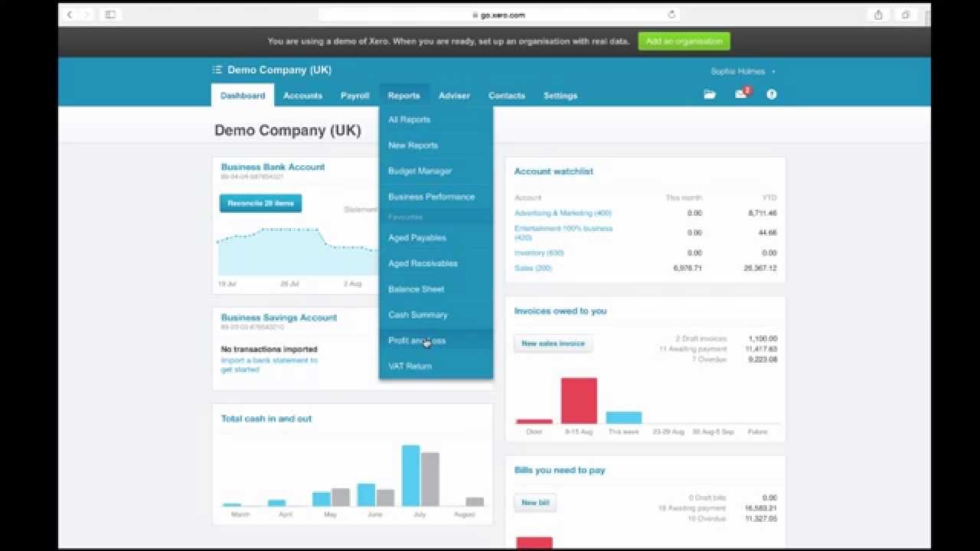Open Inventory (630) account link
Screen dimensions: 980x551
pyautogui.click(x=539, y=253)
